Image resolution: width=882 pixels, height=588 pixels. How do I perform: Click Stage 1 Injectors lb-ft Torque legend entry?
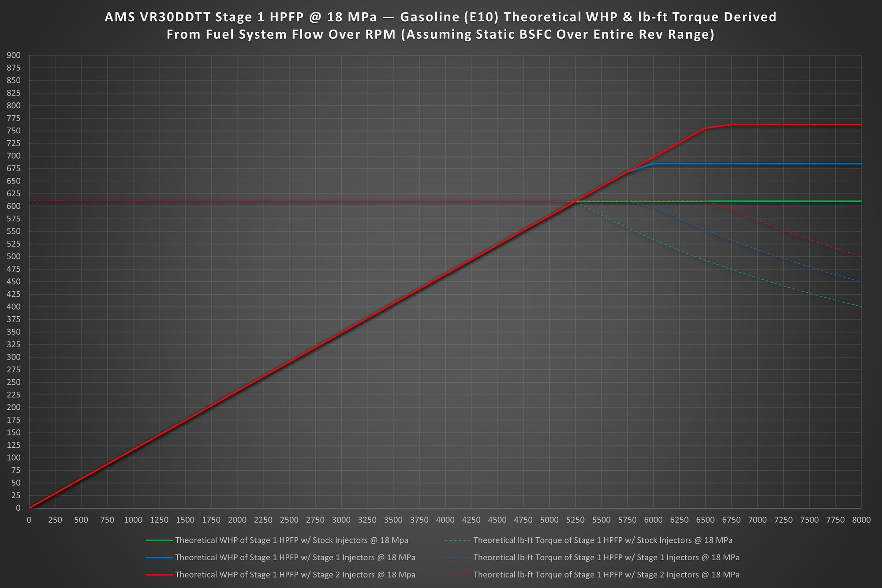(x=606, y=558)
